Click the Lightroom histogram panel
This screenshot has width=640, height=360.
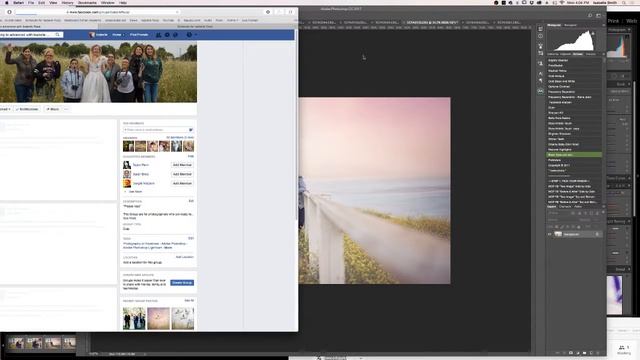point(618,46)
